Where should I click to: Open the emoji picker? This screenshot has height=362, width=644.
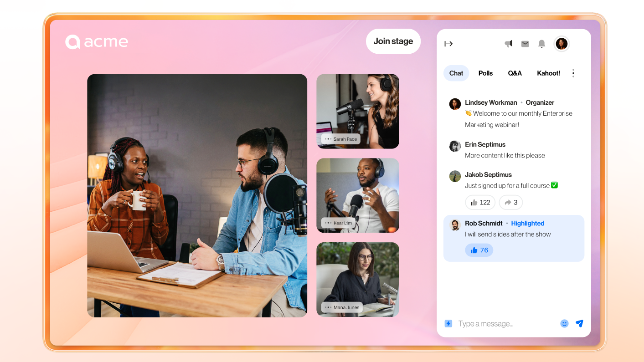(564, 324)
